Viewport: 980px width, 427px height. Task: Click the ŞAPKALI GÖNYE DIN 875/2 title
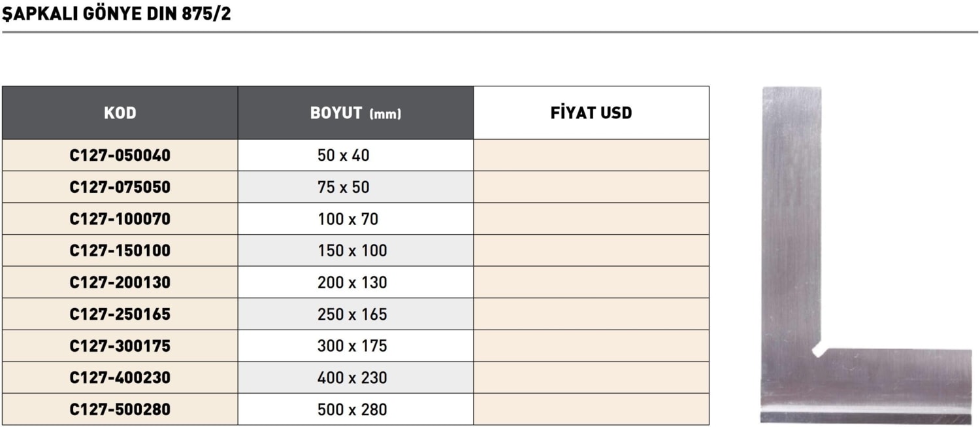[x=117, y=14]
